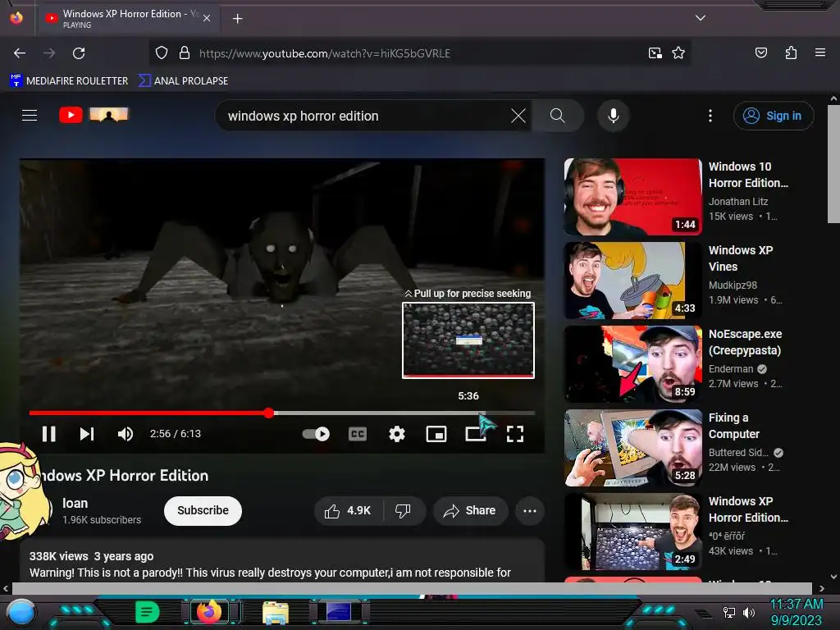Focus the YouTube search field

[364, 116]
